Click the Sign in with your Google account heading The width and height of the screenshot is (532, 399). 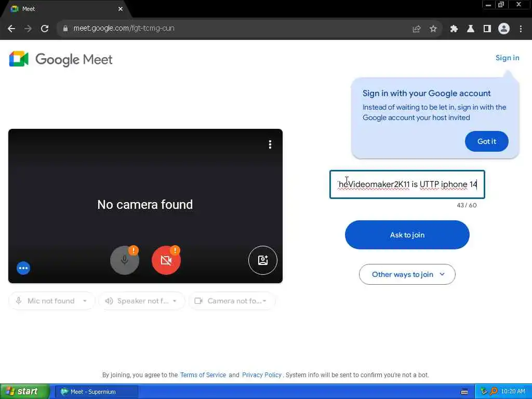427,94
